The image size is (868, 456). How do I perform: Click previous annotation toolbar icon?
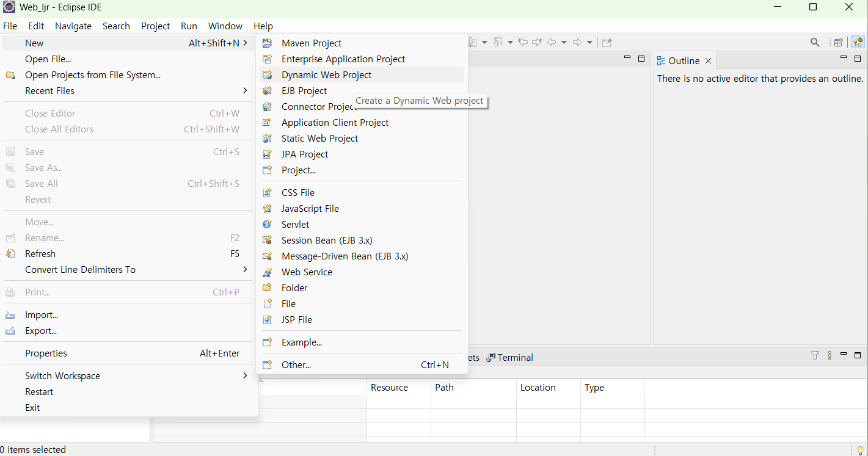coord(498,42)
